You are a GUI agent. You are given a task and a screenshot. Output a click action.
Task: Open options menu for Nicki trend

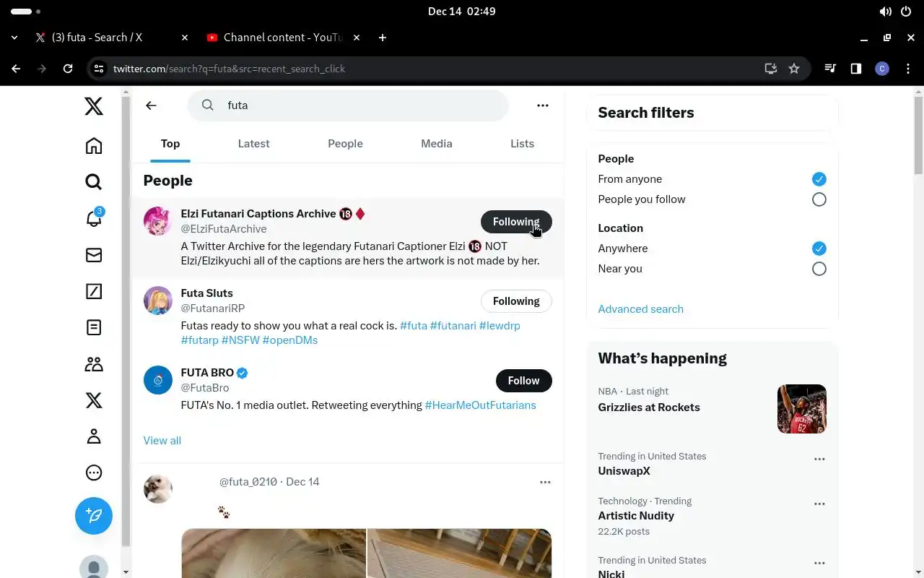pos(819,563)
